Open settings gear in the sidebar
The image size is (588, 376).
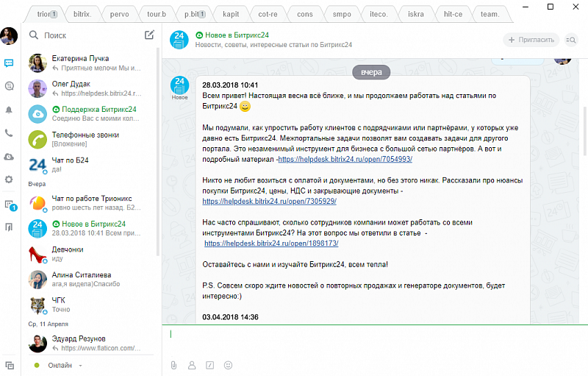tap(9, 180)
